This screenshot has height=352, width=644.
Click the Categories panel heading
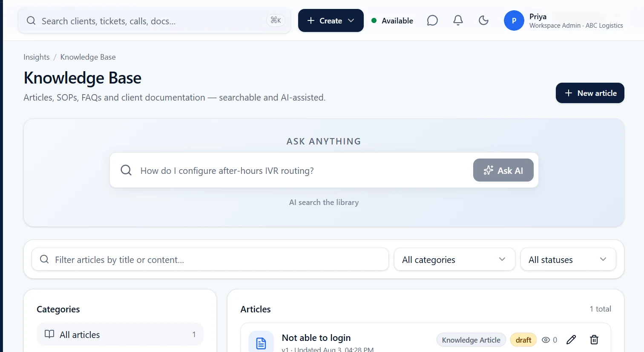[x=58, y=309]
